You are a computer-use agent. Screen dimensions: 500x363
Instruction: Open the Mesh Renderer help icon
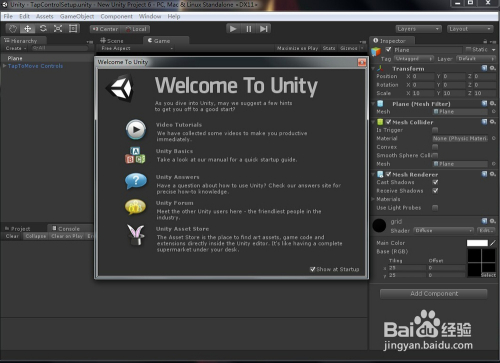point(485,174)
